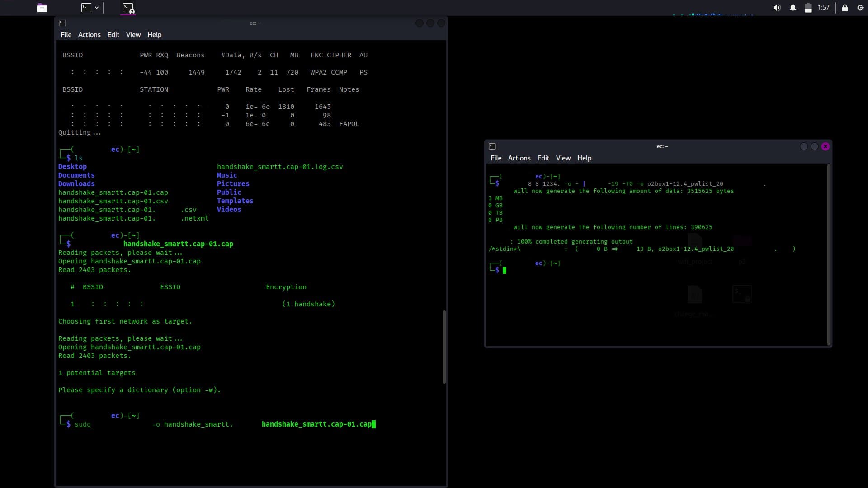
Task: Open the file manager from top panel
Action: 42,8
